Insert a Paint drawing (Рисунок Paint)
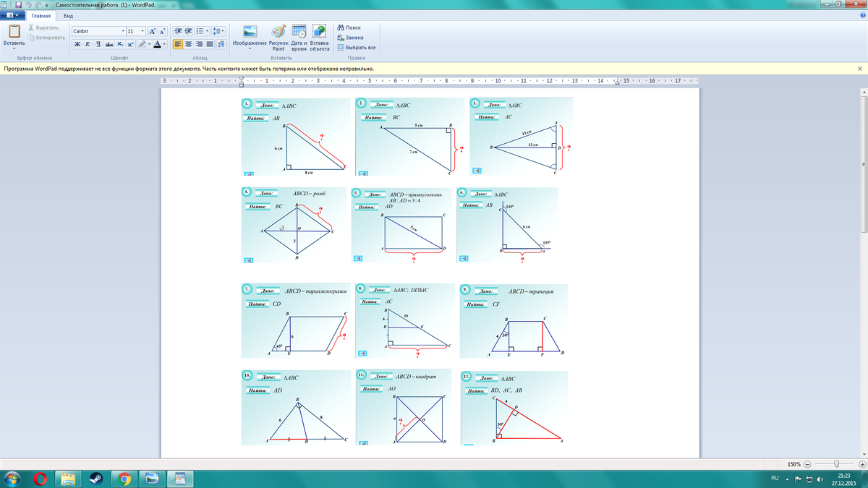This screenshot has height=488, width=868. coord(278,38)
